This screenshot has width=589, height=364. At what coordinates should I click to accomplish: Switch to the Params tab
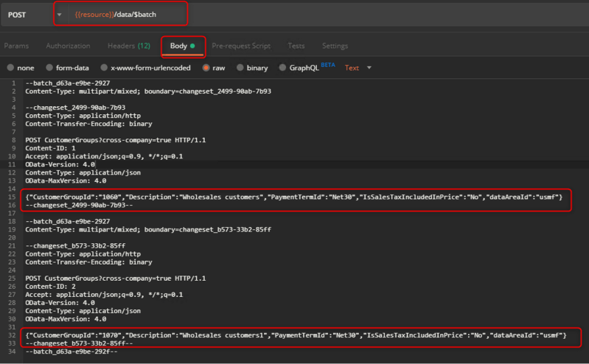16,46
